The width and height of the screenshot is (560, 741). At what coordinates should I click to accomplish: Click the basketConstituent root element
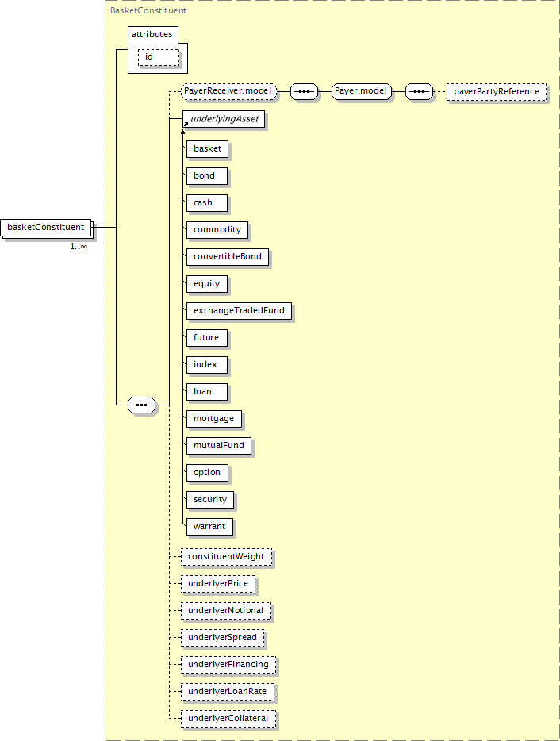pos(46,228)
